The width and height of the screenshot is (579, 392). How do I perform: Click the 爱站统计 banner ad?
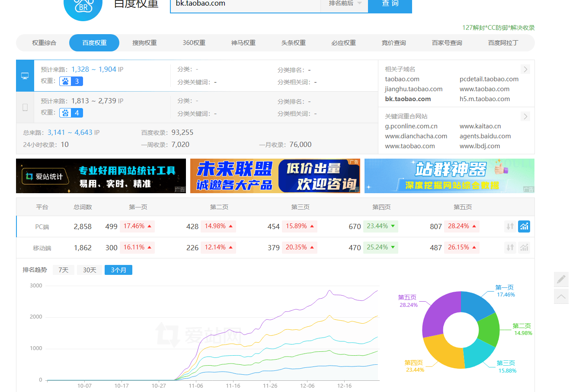click(x=101, y=176)
